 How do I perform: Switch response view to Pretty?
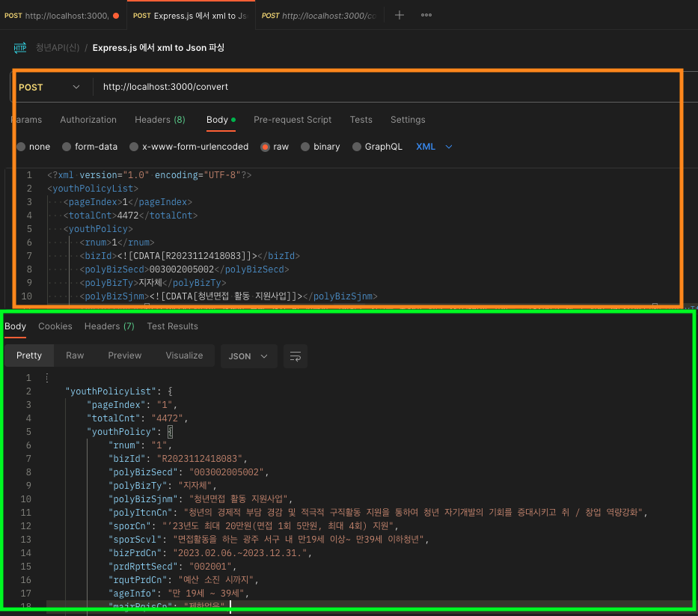(29, 356)
